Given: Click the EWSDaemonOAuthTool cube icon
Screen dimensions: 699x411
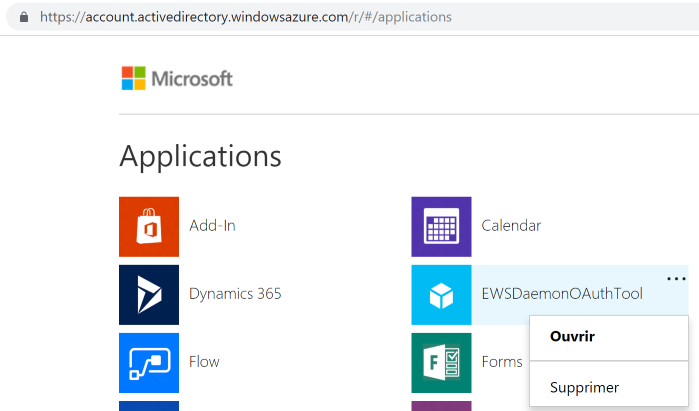Looking at the screenshot, I should 441,295.
